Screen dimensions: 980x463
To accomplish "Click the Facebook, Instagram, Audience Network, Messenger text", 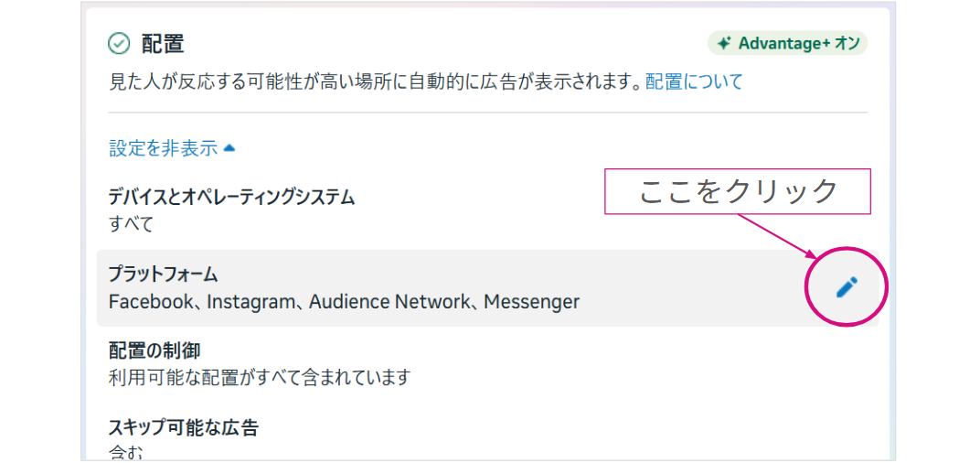I will pyautogui.click(x=344, y=302).
